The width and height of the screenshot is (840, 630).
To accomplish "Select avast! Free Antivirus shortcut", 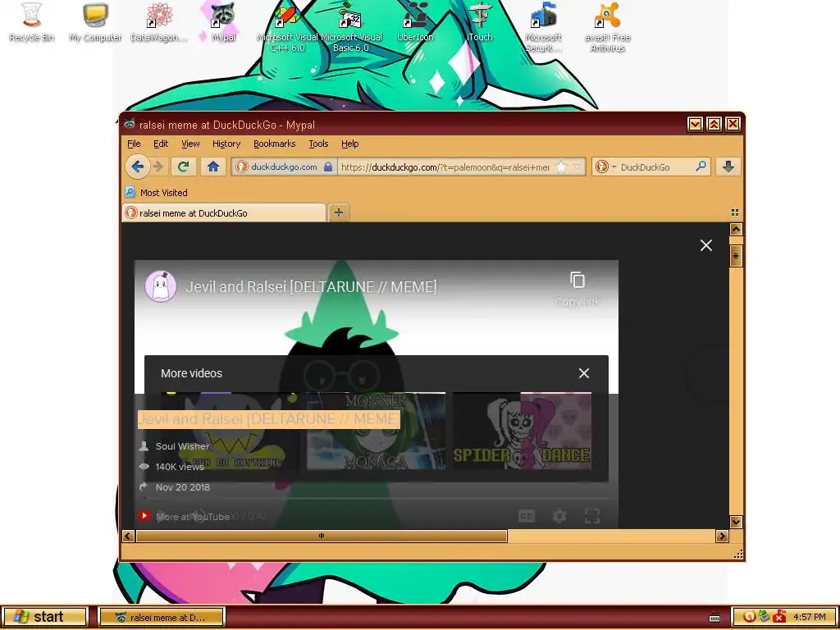I will [x=607, y=27].
